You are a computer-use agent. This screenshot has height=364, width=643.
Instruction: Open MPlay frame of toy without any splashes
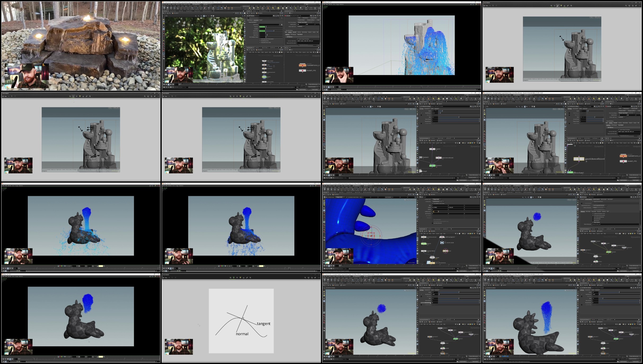81,318
